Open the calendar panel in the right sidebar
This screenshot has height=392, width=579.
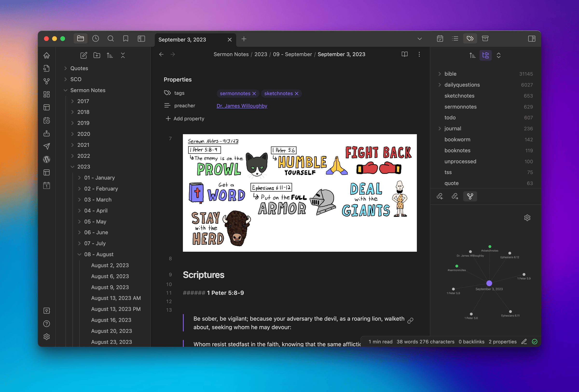click(x=440, y=39)
